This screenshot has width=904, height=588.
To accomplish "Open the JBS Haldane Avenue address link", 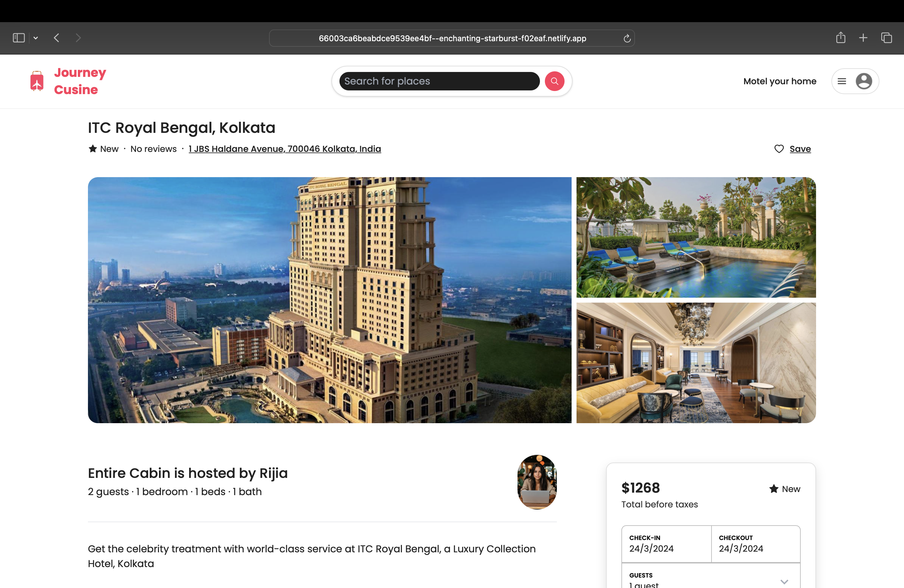I will coord(284,149).
